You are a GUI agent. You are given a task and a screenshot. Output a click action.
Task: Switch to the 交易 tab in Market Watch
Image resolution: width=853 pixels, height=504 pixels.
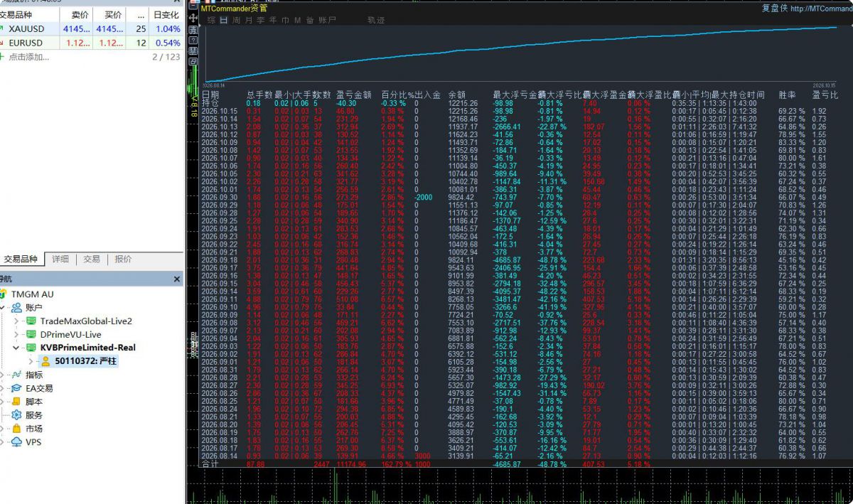click(x=92, y=259)
